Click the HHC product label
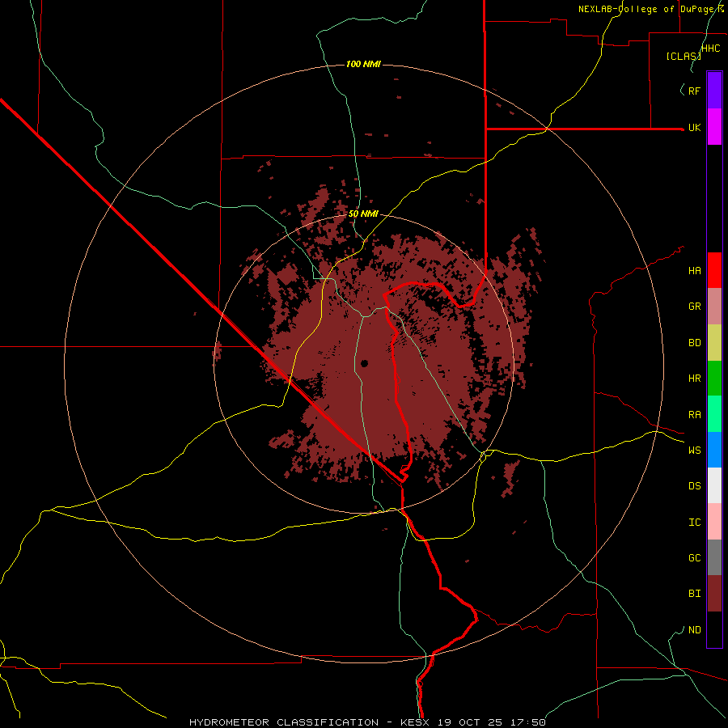Image resolution: width=728 pixels, height=728 pixels. 710,49
